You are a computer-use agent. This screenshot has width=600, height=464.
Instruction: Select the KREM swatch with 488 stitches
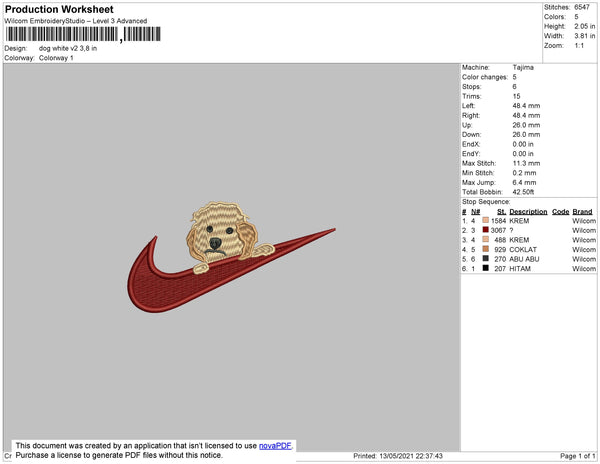(486, 239)
